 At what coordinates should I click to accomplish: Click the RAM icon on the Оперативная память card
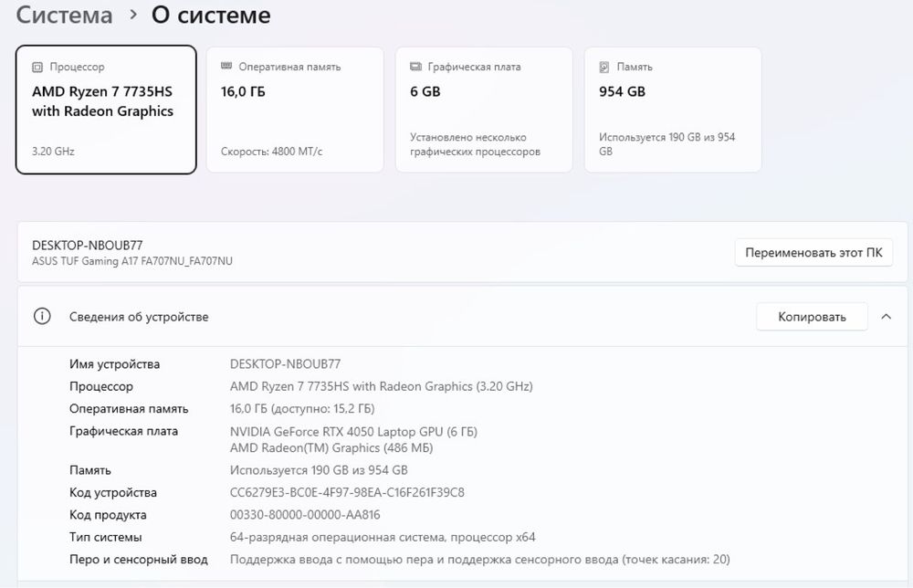(226, 67)
